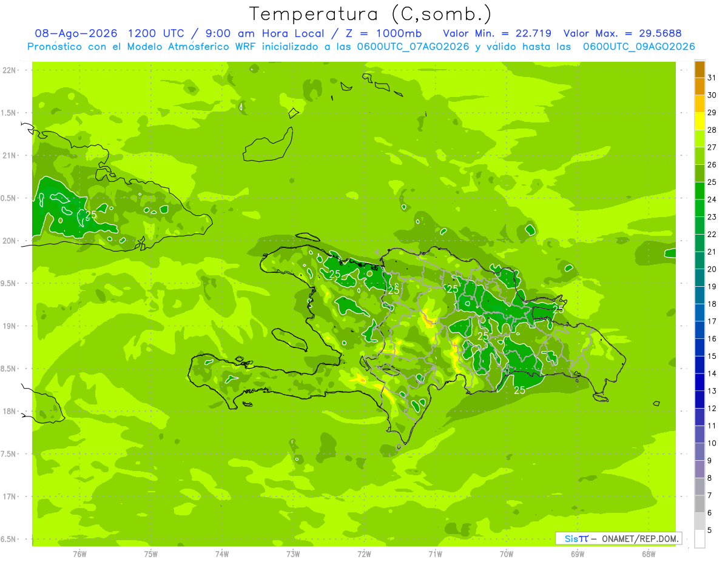Click the '75W' longitude axis label
728x562 pixels.
(151, 554)
